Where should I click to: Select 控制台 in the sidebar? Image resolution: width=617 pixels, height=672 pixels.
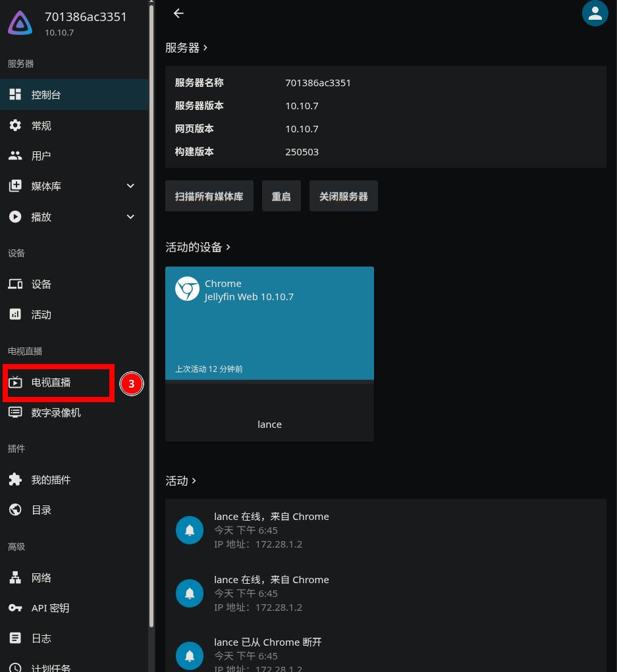click(74, 94)
